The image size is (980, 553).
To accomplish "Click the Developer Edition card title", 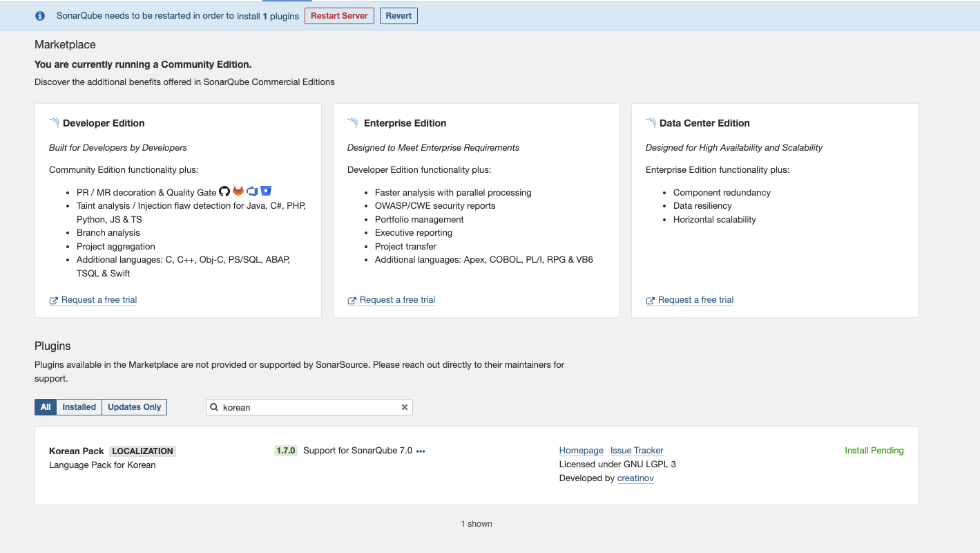I will (104, 123).
